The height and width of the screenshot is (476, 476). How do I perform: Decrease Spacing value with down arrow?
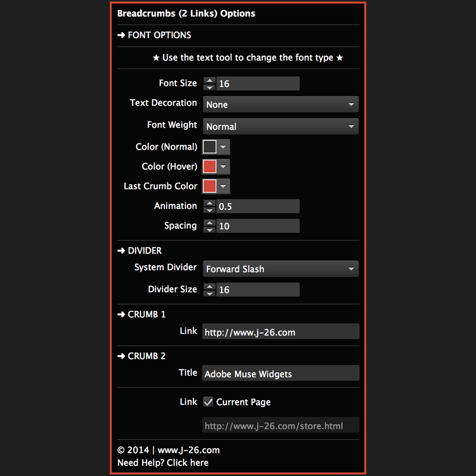coord(210,229)
